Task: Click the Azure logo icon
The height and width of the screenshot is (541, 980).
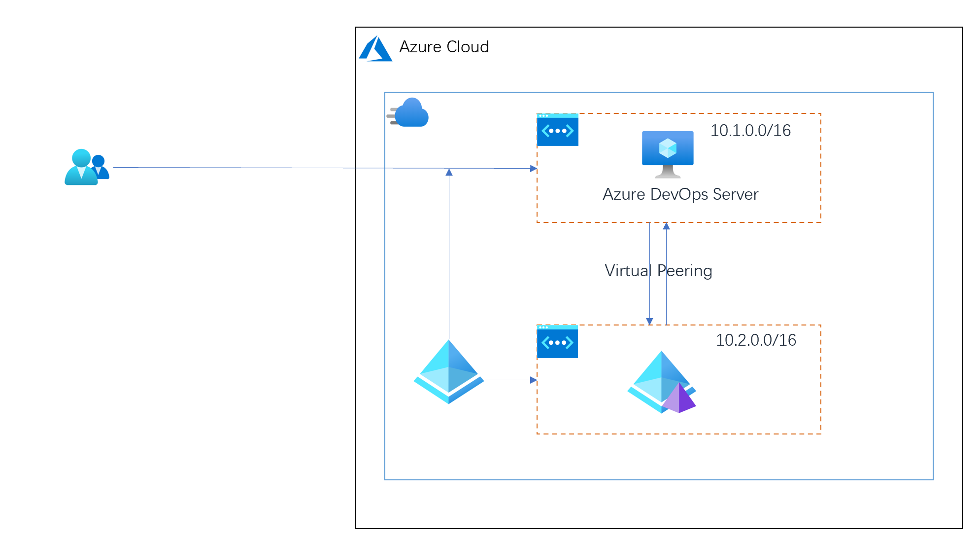Action: (375, 48)
